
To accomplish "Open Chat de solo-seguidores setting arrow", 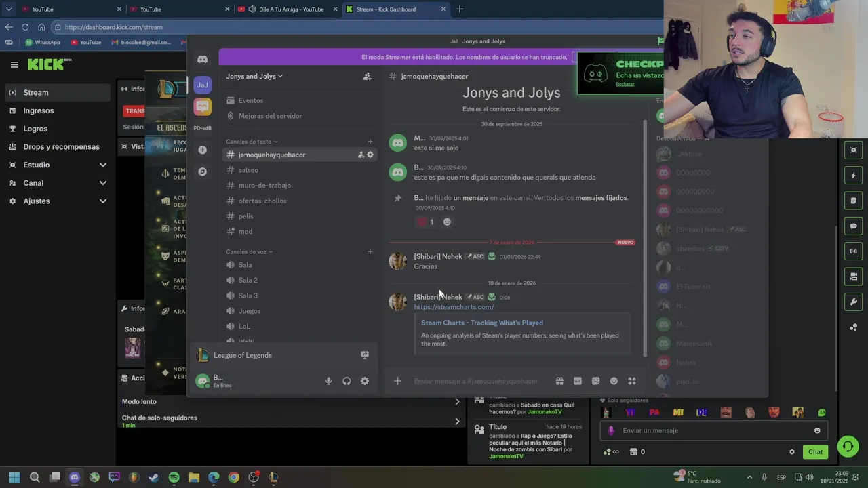I will click(x=457, y=421).
